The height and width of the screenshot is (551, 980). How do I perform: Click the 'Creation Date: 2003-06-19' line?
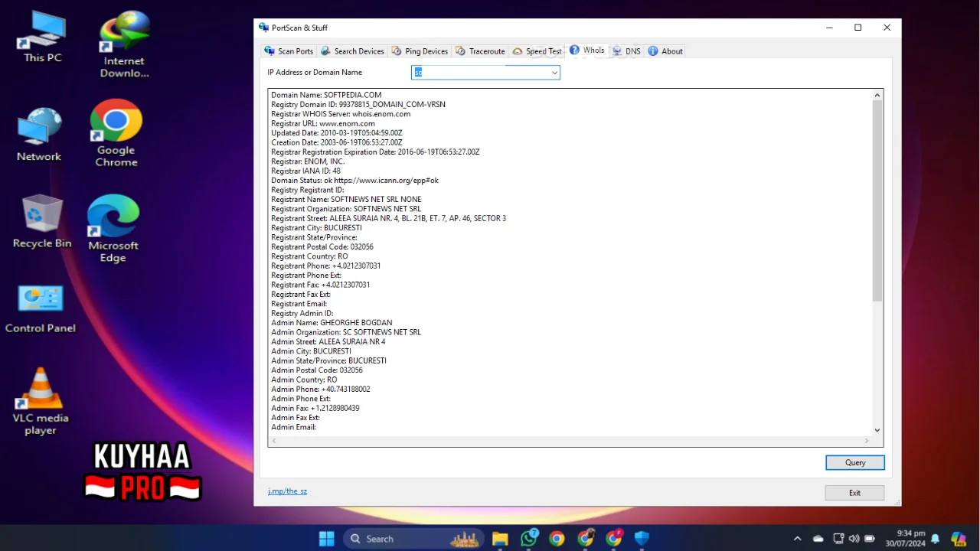pos(337,142)
